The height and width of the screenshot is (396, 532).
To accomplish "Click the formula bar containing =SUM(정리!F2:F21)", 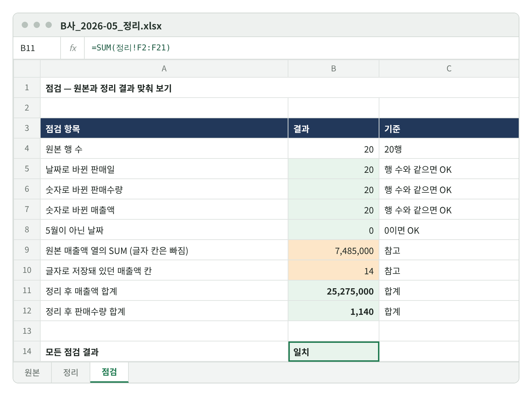I will point(301,48).
